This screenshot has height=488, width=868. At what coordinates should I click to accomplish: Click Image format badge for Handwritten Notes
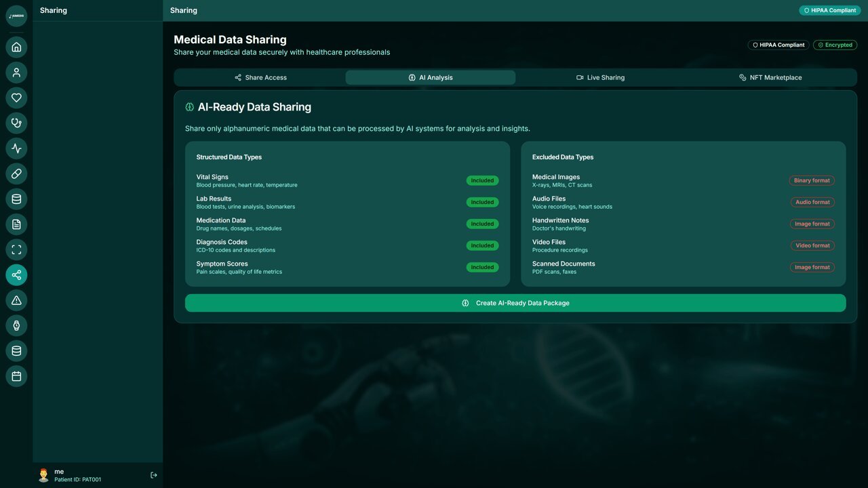(812, 224)
